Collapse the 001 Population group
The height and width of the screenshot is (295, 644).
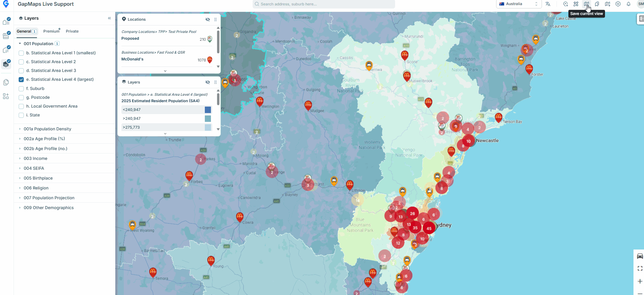[20, 43]
